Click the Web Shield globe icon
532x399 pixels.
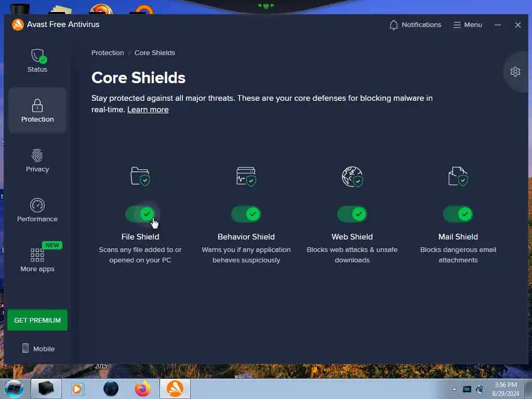click(x=352, y=177)
